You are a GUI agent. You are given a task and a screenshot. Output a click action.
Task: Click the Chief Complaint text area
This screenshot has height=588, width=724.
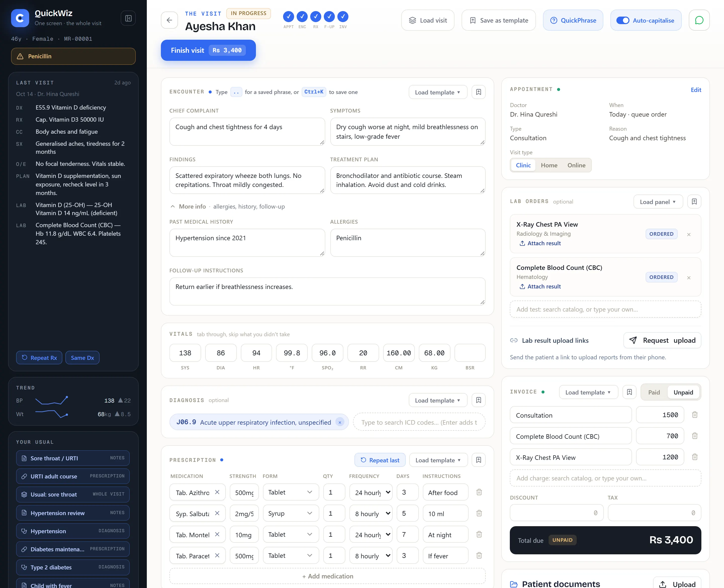[x=247, y=131]
